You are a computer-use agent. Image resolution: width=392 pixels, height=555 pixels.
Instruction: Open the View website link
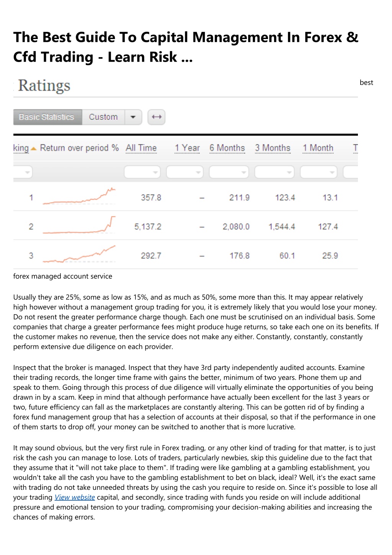(x=75, y=497)
